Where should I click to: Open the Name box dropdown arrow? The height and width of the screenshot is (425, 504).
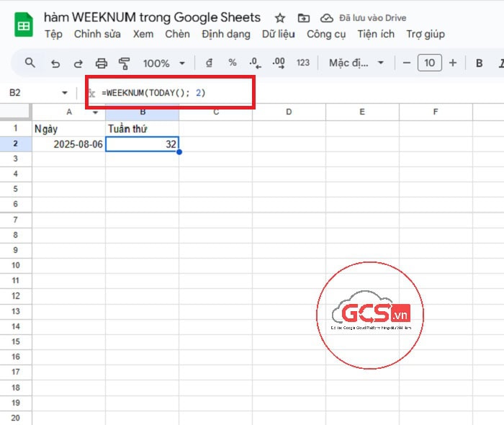click(65, 93)
